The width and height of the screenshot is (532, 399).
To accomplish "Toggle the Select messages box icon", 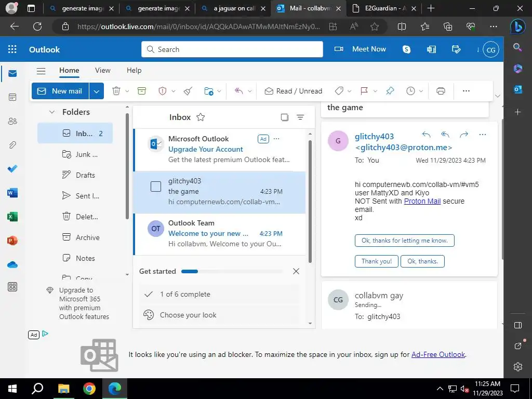I will (285, 117).
